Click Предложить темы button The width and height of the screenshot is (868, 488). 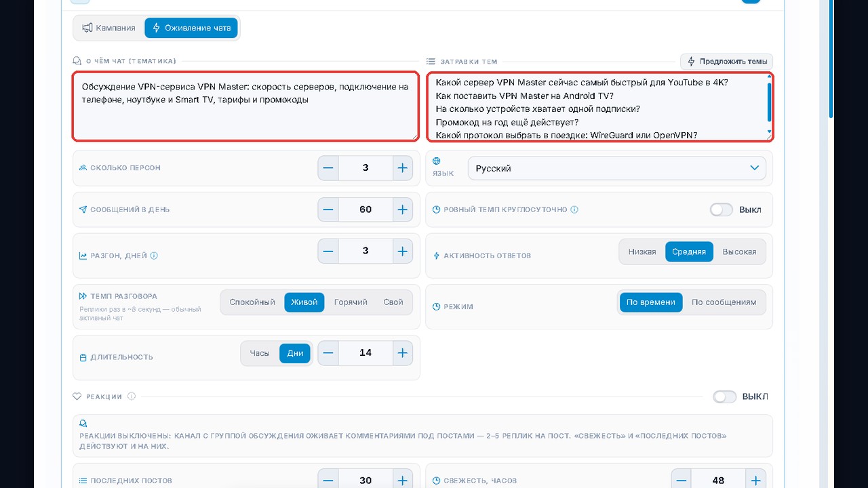(x=726, y=62)
